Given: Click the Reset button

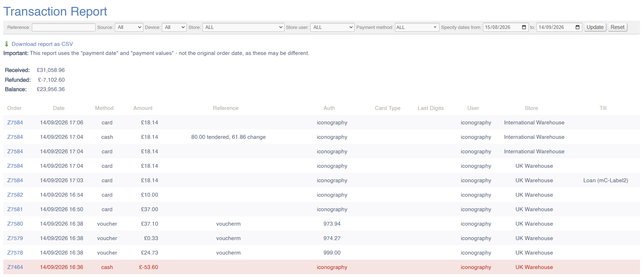Looking at the screenshot, I should coord(617,27).
